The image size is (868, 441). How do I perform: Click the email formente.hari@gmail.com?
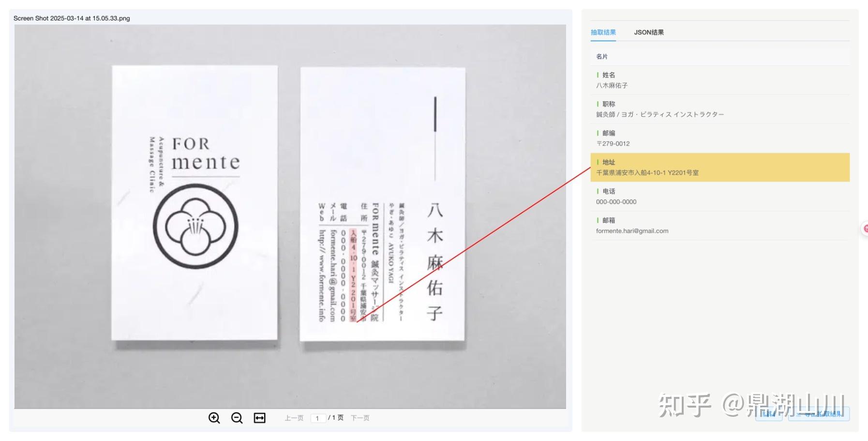tap(632, 231)
